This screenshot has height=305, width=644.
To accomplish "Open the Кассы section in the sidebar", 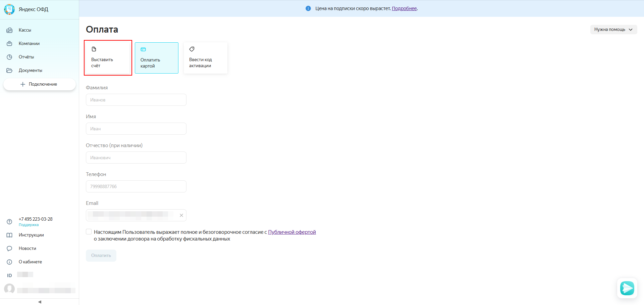I will 25,30.
